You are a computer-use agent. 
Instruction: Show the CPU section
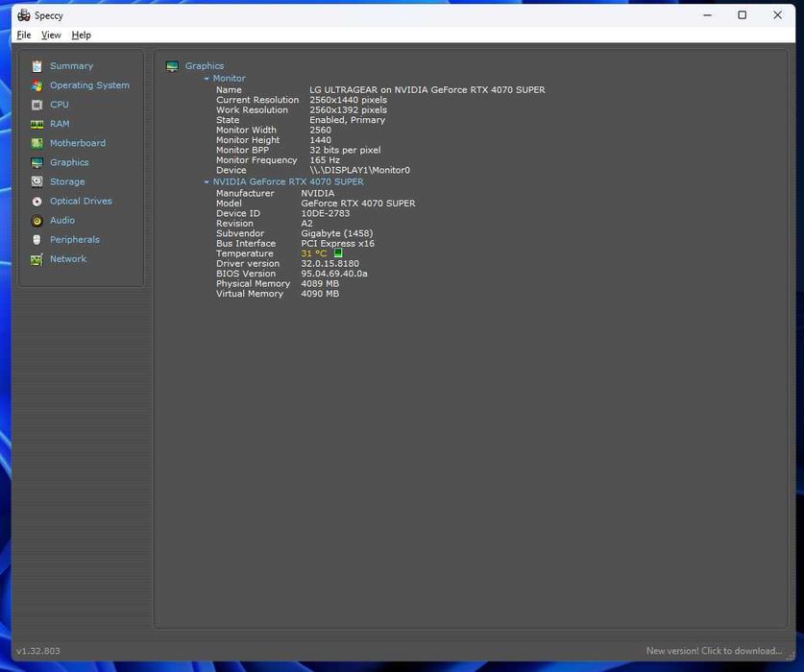pos(59,105)
